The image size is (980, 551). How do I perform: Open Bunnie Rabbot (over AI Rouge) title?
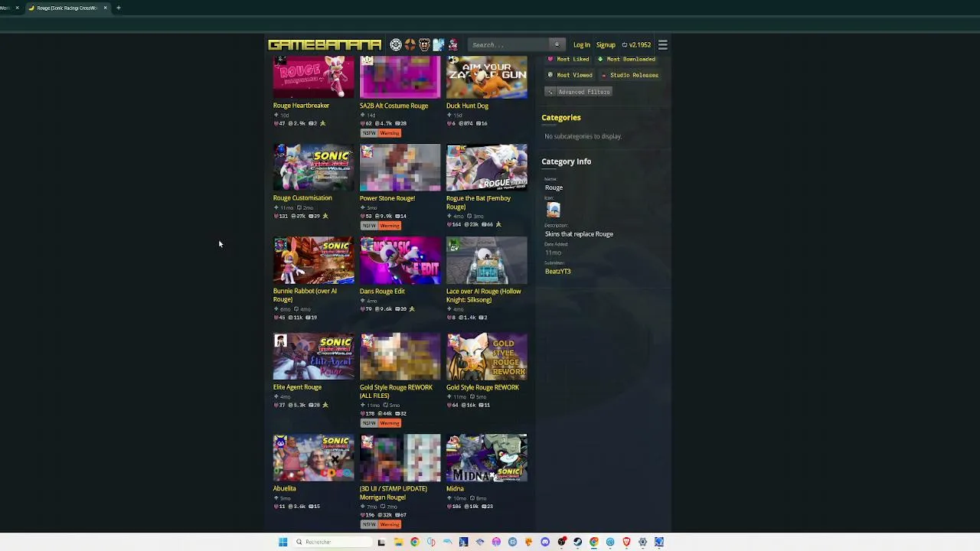tap(305, 295)
